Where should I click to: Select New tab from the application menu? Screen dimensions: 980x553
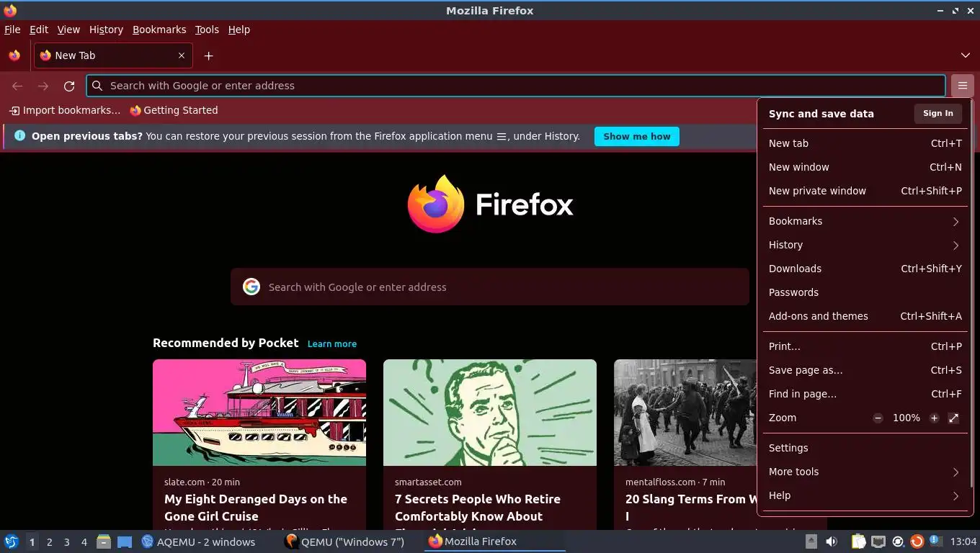tap(865, 143)
